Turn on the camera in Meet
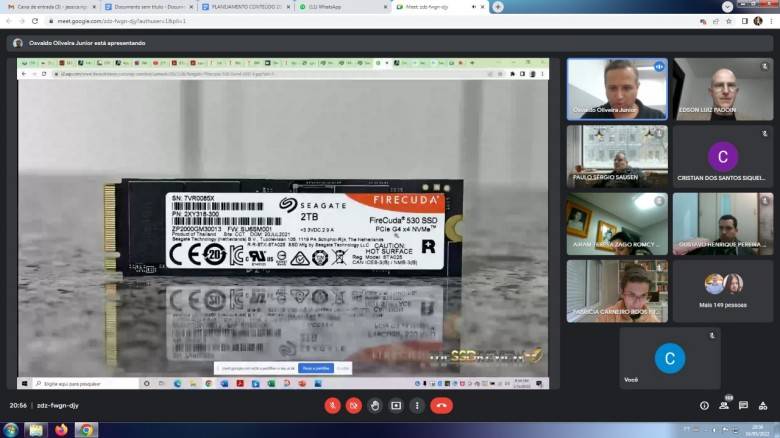This screenshot has width=780, height=438. click(x=354, y=406)
